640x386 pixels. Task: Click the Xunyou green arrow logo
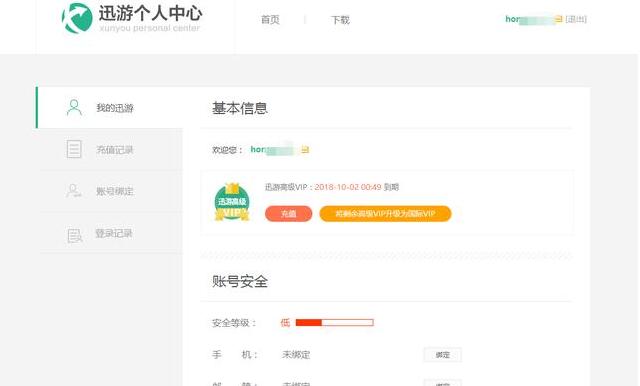(77, 18)
